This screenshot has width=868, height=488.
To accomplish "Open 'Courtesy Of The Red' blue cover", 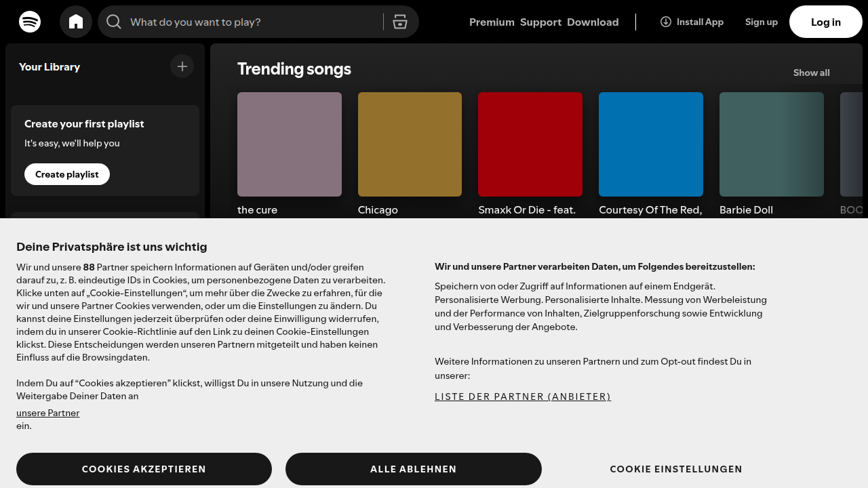I will click(x=651, y=144).
